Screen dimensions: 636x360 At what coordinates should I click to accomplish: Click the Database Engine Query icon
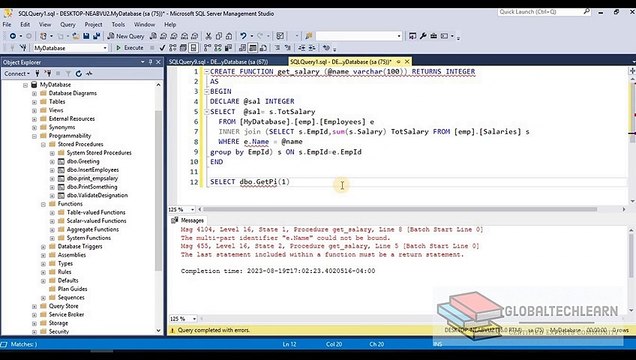pos(153,36)
